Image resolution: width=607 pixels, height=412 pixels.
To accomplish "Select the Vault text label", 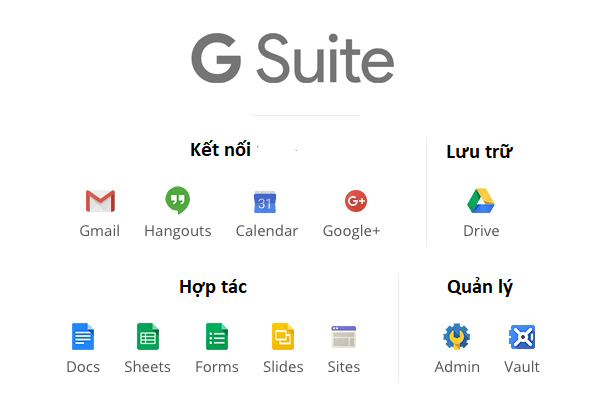I will pos(522,367).
